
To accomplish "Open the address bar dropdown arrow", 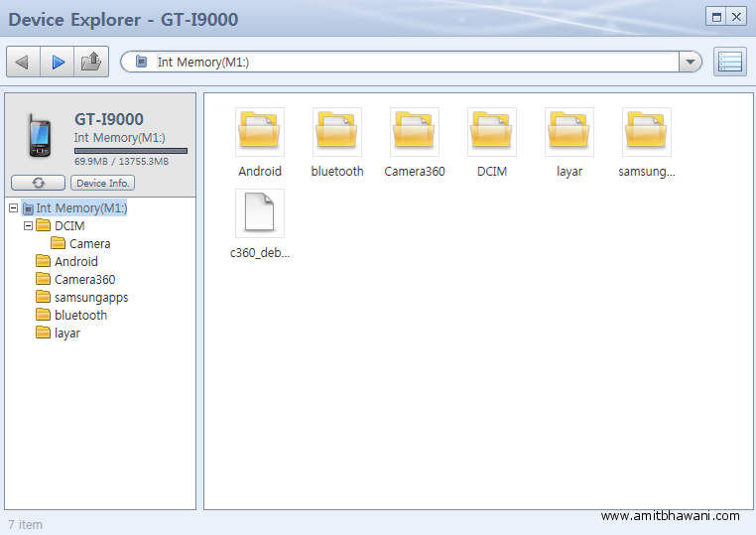I will (691, 62).
